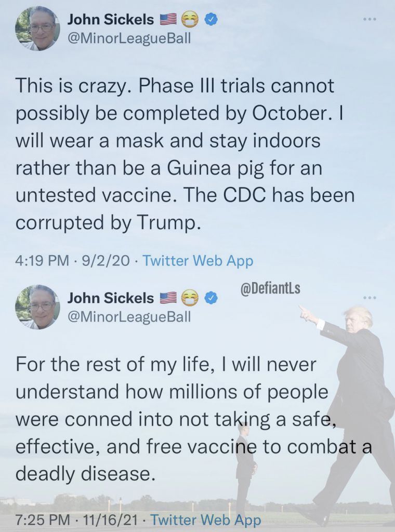Open the top tweet's three-dot more menu

369,19
